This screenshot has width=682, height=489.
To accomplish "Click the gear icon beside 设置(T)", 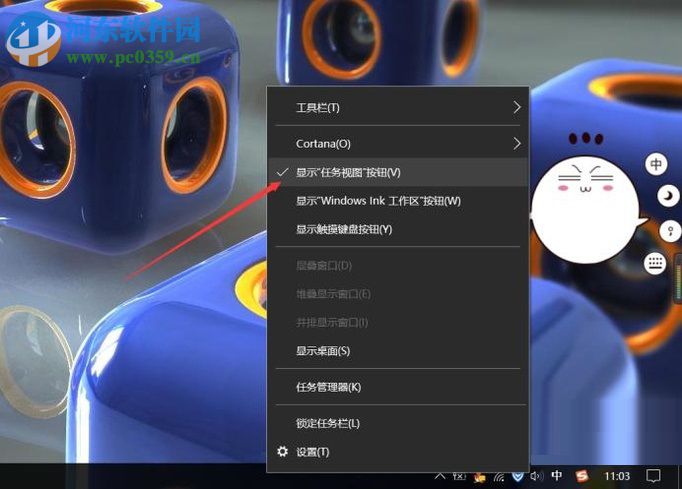I will coord(282,452).
